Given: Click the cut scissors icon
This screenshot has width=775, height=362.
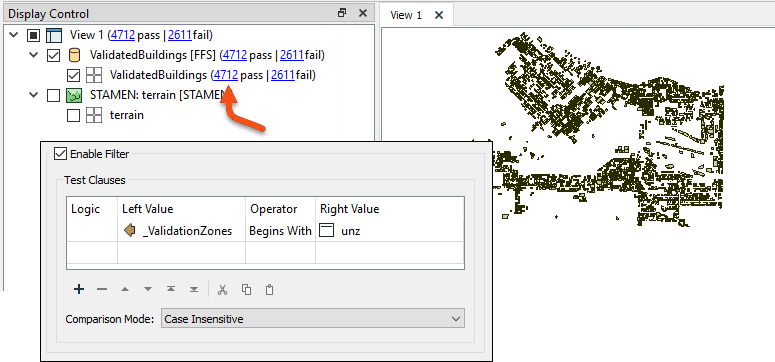Looking at the screenshot, I should pos(222,289).
